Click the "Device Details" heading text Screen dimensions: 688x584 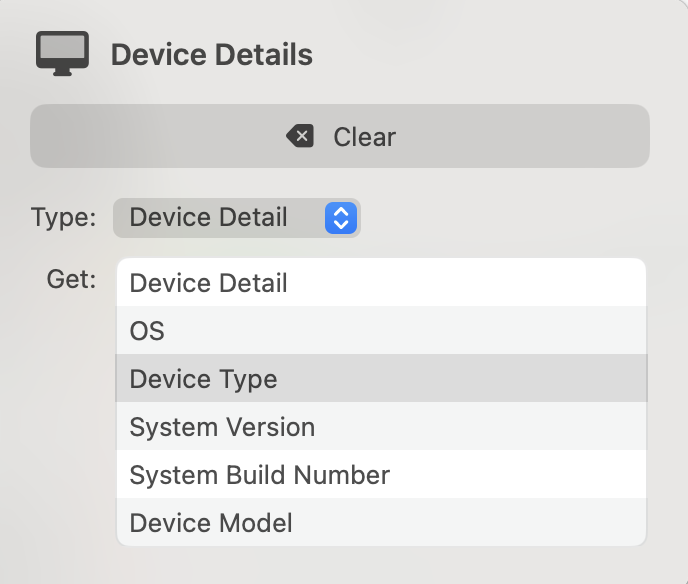click(211, 54)
